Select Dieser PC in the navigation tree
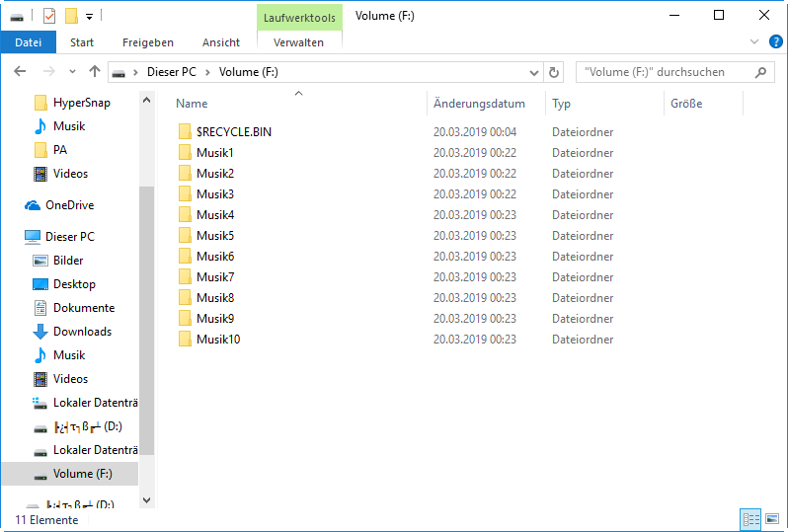The height and width of the screenshot is (532, 788). [59, 237]
